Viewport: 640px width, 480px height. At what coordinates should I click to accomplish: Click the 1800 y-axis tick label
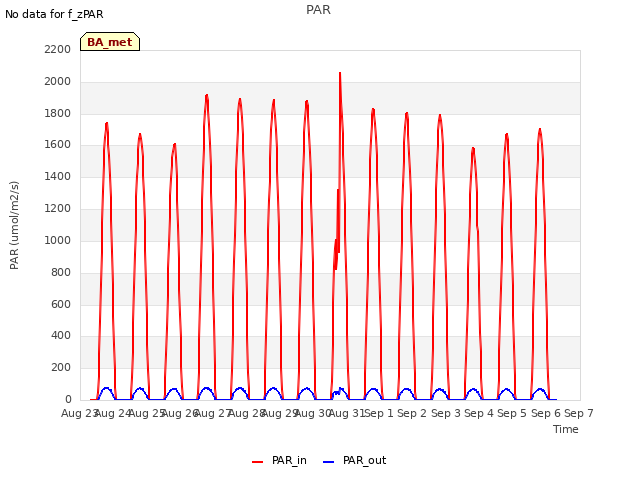pyautogui.click(x=58, y=113)
